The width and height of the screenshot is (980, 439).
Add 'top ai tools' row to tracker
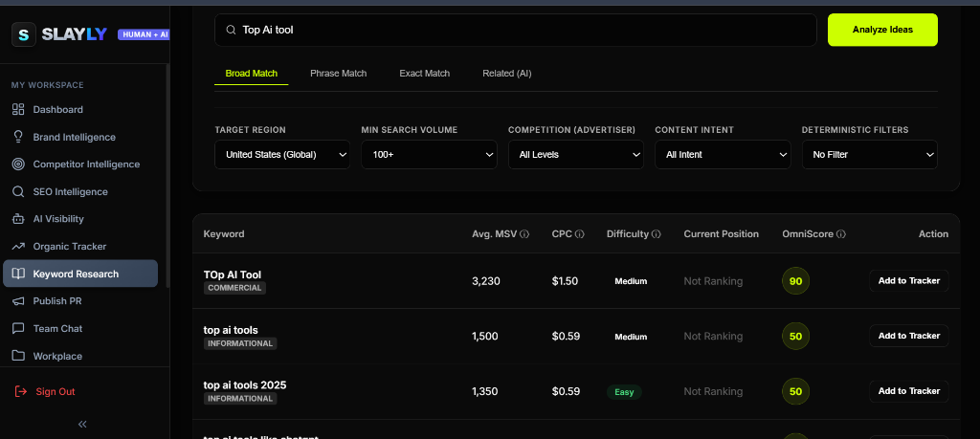[x=909, y=336]
